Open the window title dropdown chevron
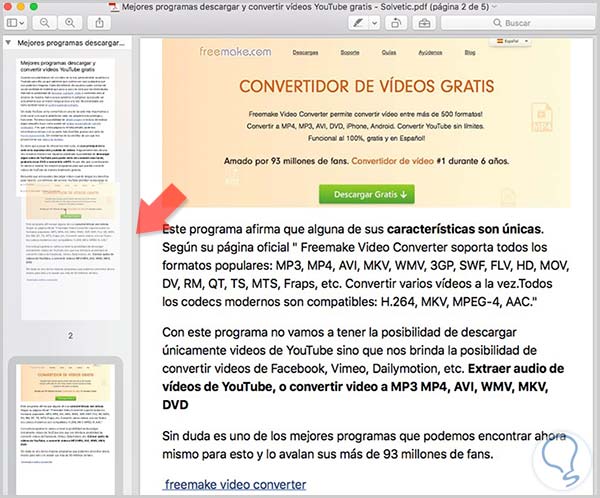This screenshot has height=498, width=600. pyautogui.click(x=494, y=7)
